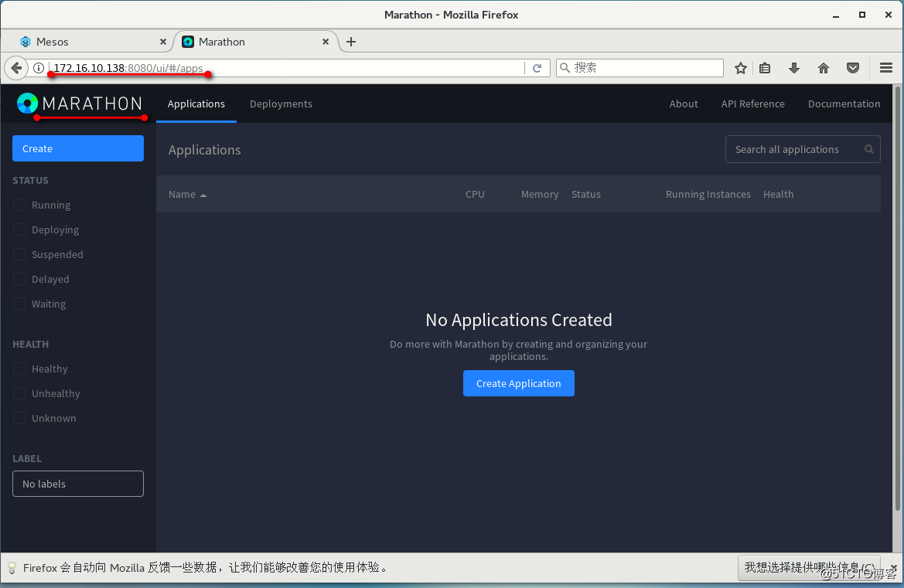Open the Firefox hamburger menu

(x=886, y=68)
